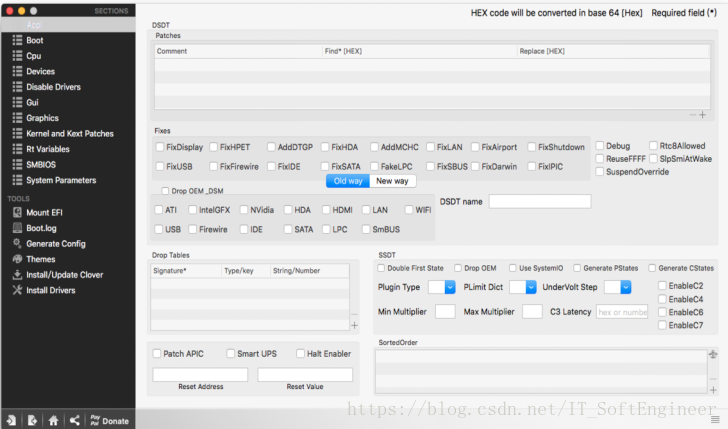Click the Reset Value field
Viewport: 728px width, 429px height.
305,375
